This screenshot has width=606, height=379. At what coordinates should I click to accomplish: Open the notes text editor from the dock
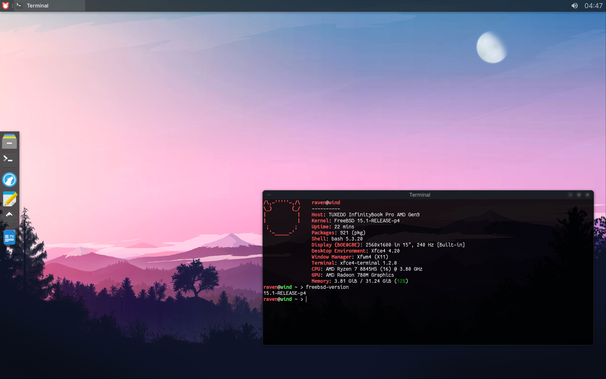point(10,199)
